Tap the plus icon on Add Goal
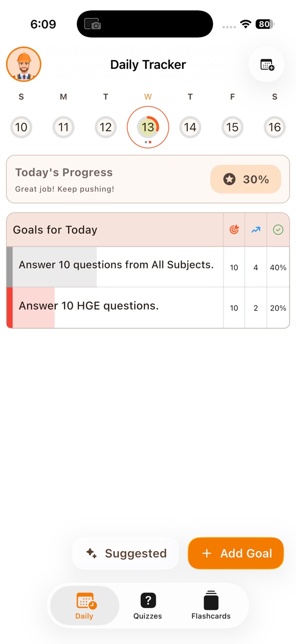296x644 pixels. 207,553
